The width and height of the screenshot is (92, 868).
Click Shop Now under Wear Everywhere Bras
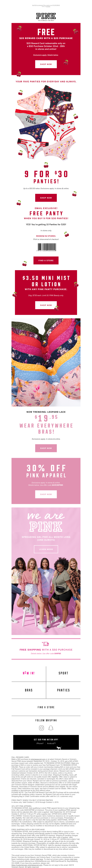(x=46, y=448)
